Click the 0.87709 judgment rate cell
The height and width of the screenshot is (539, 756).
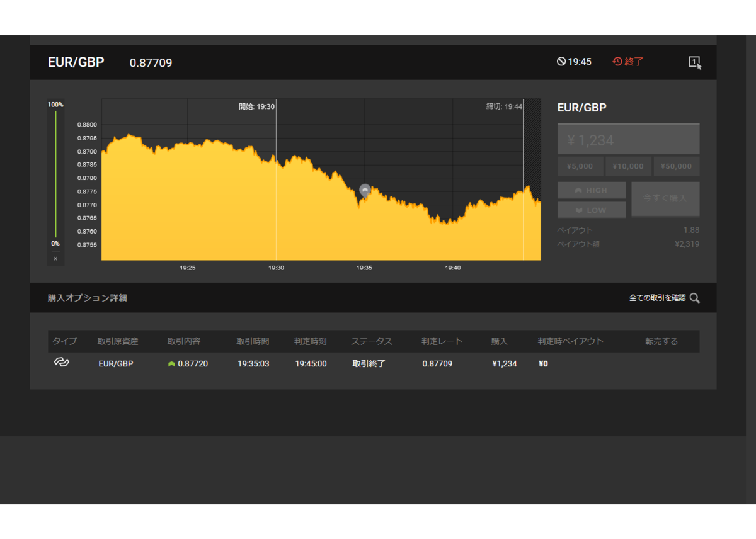[x=437, y=364]
